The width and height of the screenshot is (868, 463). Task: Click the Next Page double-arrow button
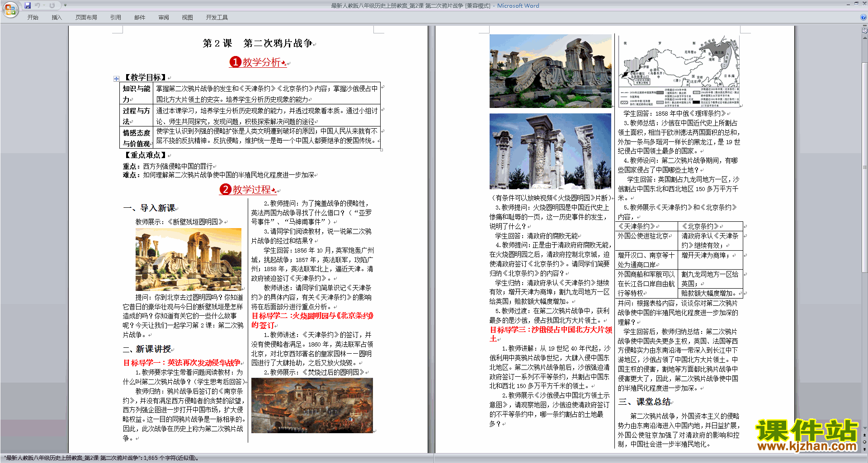(x=865, y=449)
